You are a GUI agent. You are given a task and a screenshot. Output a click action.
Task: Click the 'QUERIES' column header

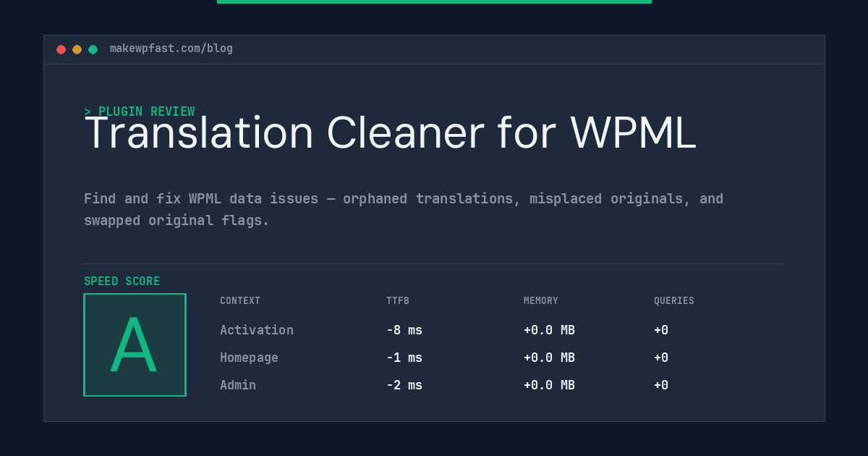coord(674,301)
